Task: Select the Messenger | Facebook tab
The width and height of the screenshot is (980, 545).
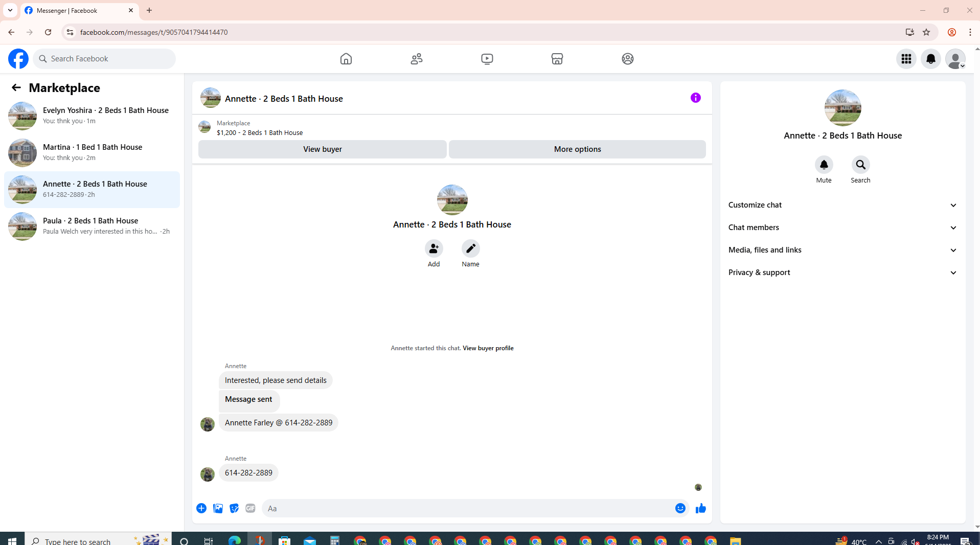Action: click(79, 10)
